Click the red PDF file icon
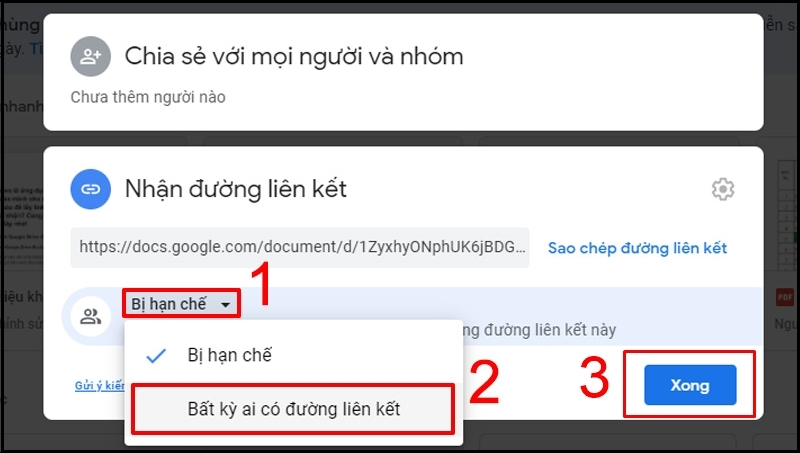 [785, 297]
